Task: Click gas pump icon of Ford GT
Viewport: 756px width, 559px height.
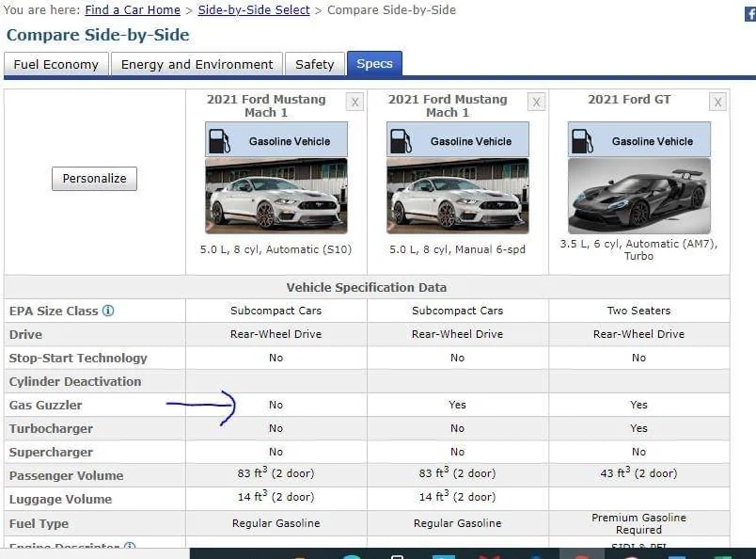Action: click(x=582, y=141)
